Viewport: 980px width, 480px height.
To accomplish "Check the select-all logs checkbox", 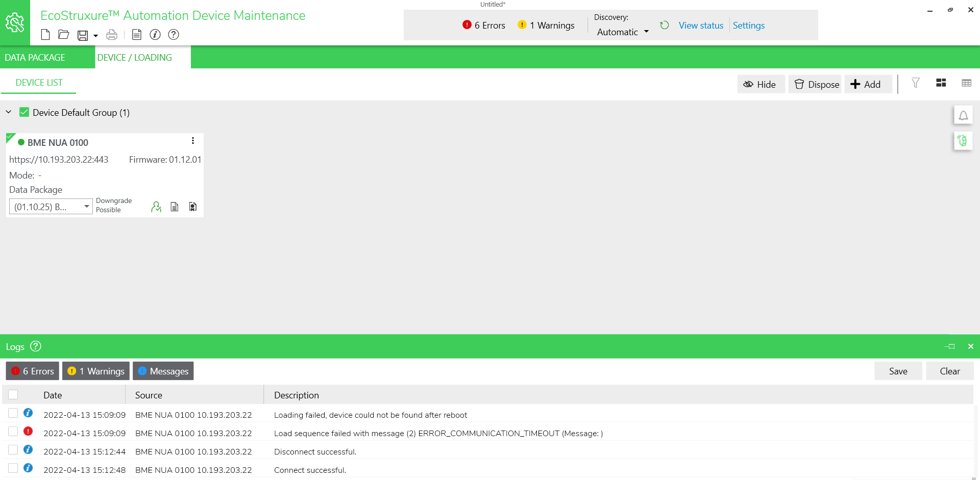I will (x=13, y=394).
